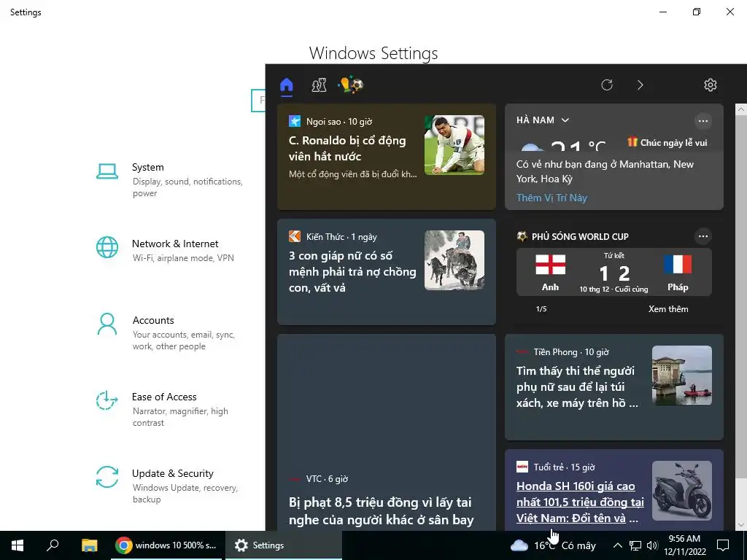Open more options on World Cup card
747x560 pixels.
(x=703, y=236)
